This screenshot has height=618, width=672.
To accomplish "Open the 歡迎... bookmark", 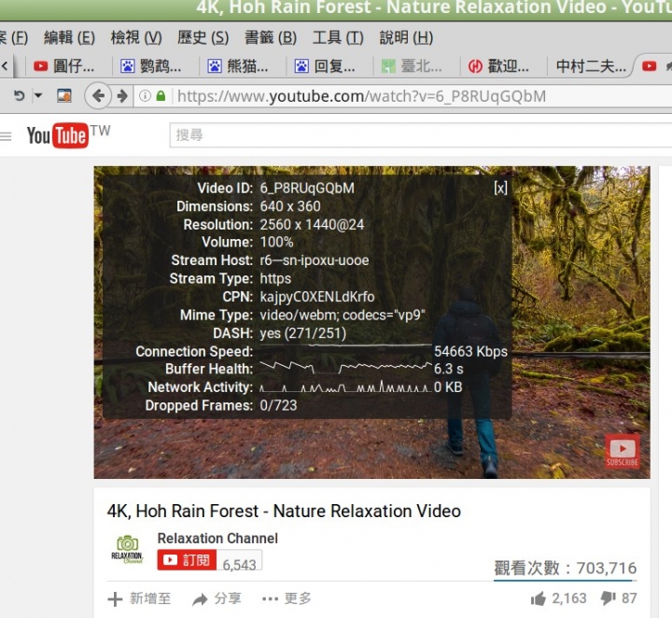I will tap(498, 66).
